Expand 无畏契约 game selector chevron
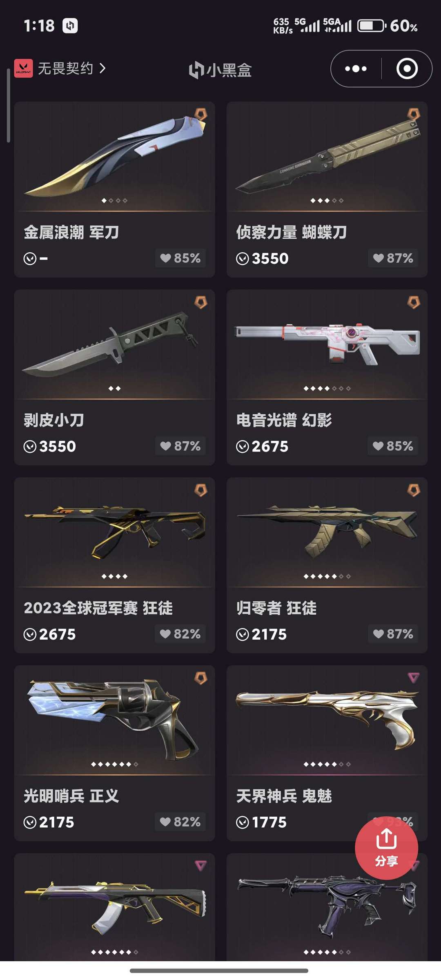 (102, 69)
